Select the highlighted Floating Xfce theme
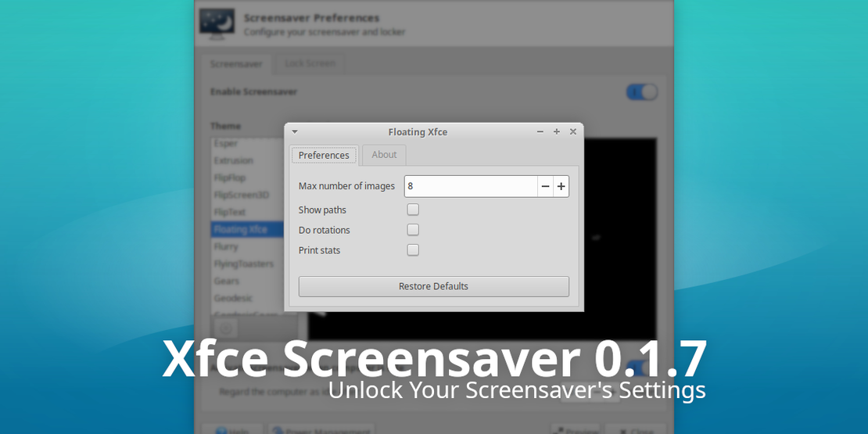Screen dimensions: 868x434 [x=247, y=229]
